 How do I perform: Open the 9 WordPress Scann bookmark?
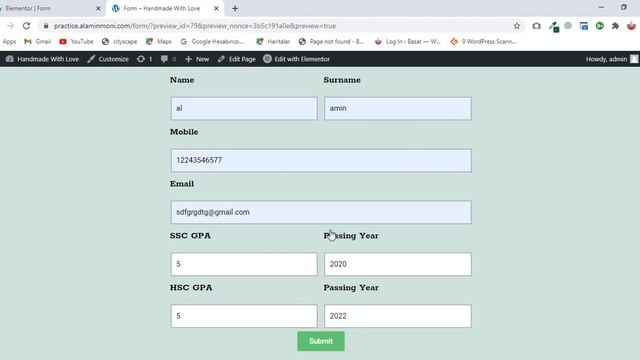483,42
